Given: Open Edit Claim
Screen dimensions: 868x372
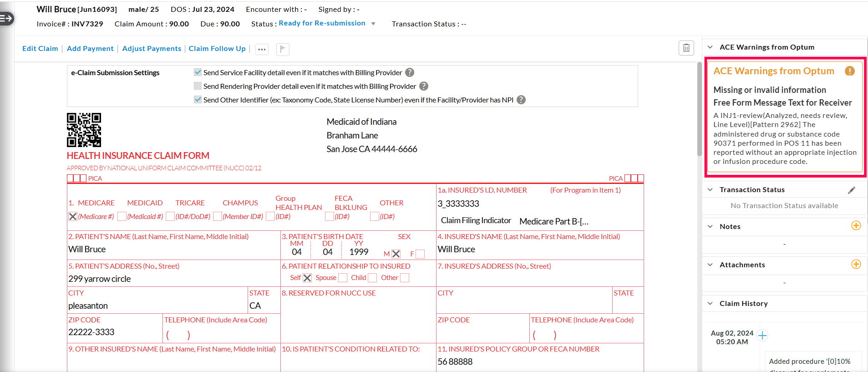Looking at the screenshot, I should click(40, 49).
